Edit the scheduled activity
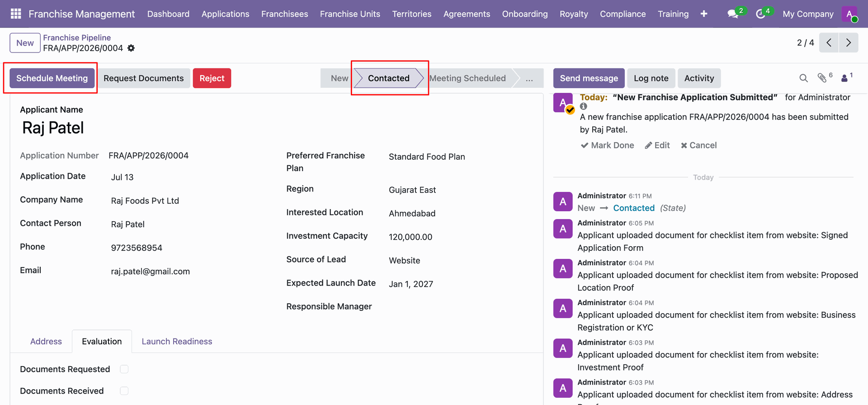Viewport: 868px width, 405px height. click(657, 145)
